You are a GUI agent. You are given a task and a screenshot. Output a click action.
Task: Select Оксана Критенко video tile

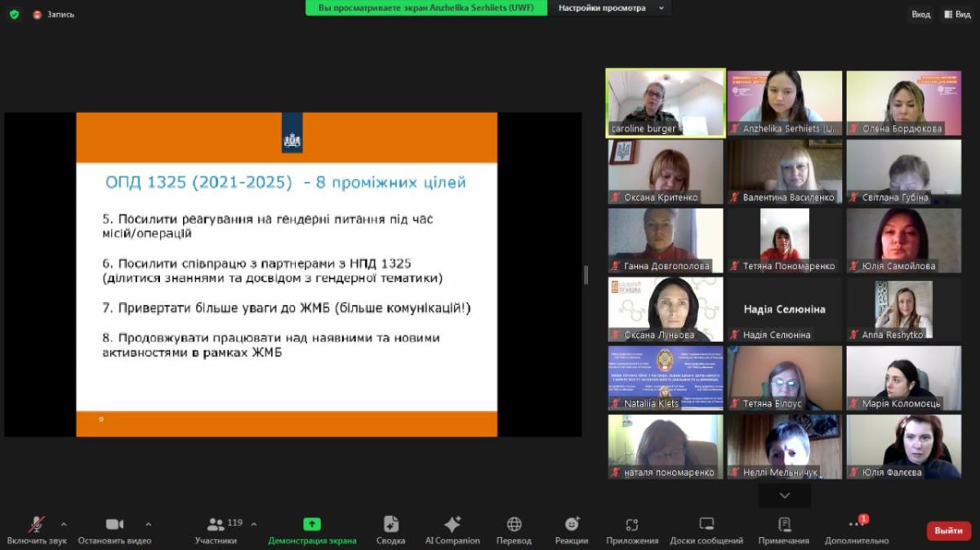coord(666,171)
